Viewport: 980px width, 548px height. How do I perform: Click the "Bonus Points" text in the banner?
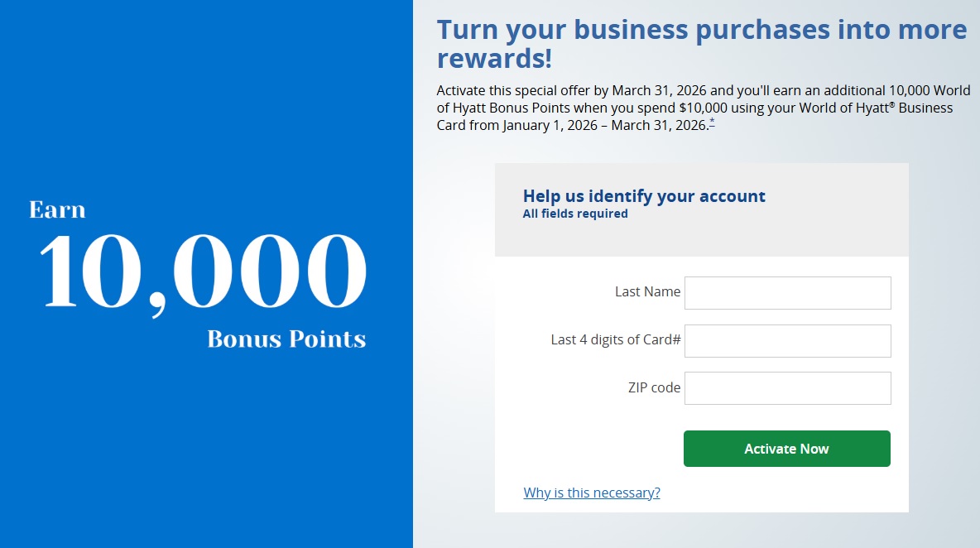285,339
